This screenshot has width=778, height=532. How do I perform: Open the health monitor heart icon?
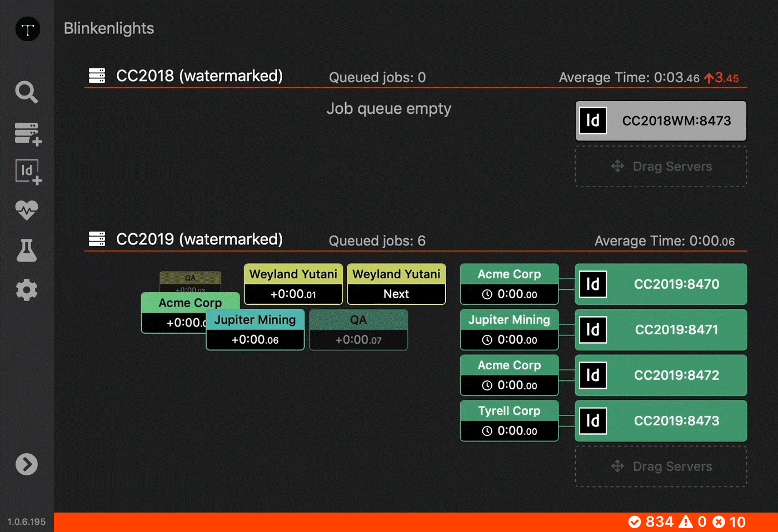27,210
